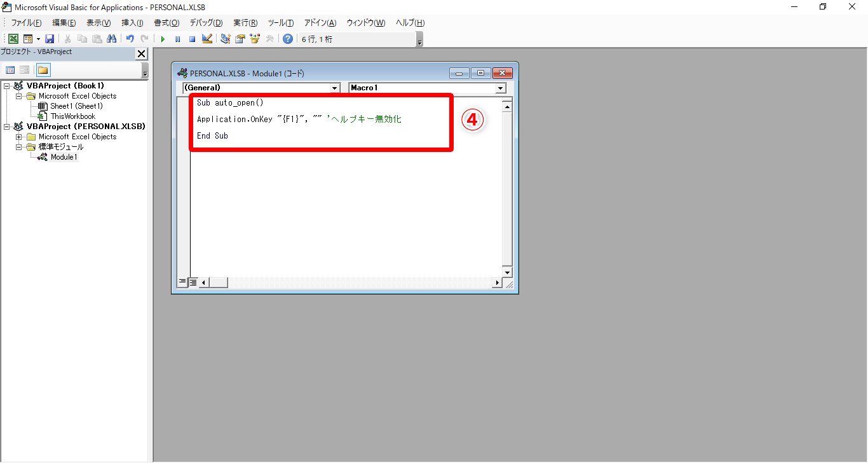868x463 pixels.
Task: Click the Toolbox hammer-and-wrench icon
Action: click(x=269, y=39)
